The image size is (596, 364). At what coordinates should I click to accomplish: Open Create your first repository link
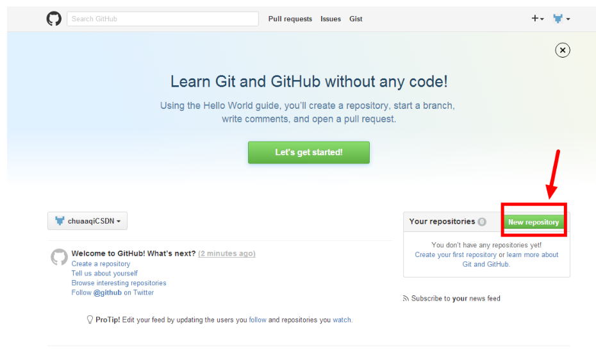click(x=456, y=254)
